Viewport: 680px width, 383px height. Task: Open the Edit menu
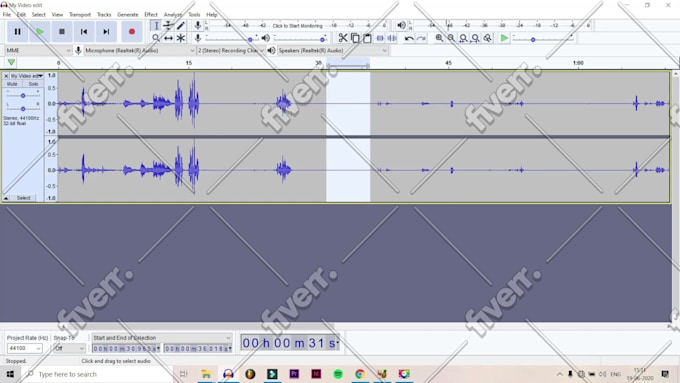[x=21, y=14]
